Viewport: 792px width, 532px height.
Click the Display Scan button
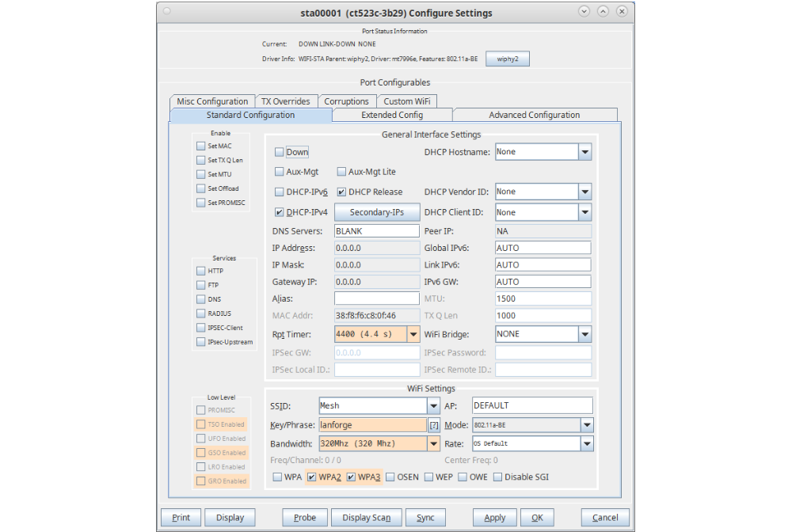click(x=366, y=518)
